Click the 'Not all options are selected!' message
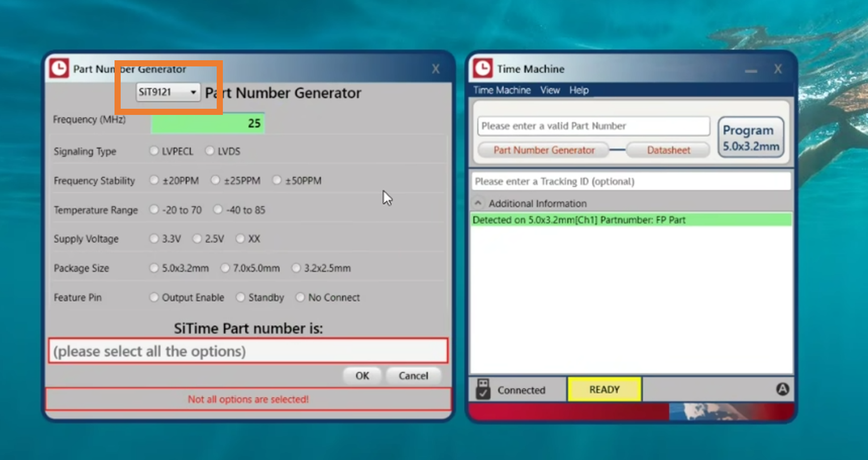 248,399
